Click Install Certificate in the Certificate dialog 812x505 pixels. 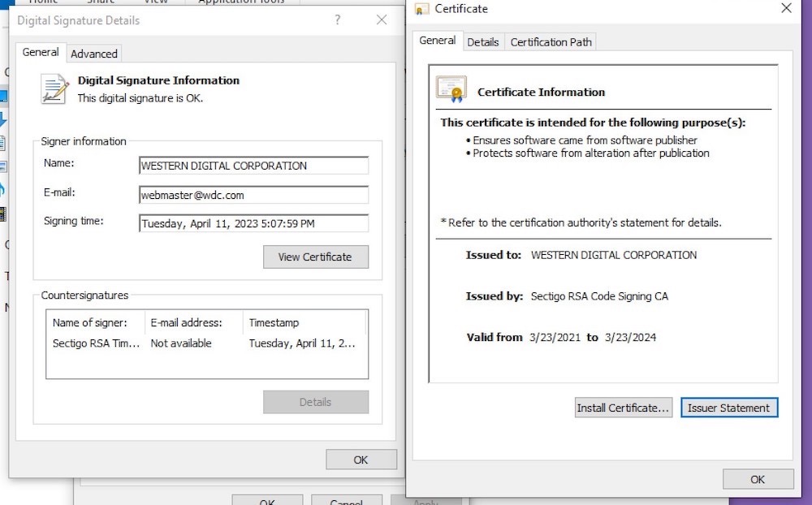pyautogui.click(x=623, y=408)
